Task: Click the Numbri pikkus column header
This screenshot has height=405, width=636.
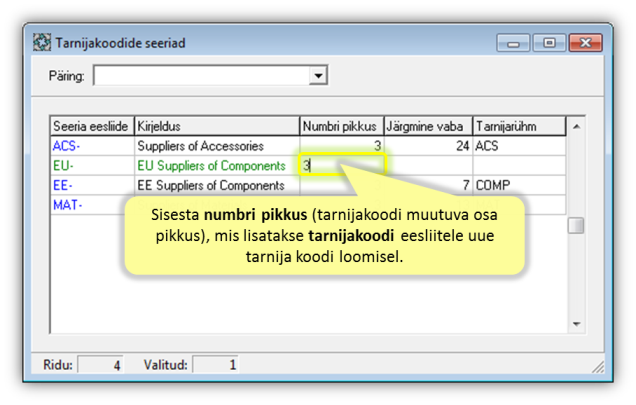Action: click(x=342, y=127)
